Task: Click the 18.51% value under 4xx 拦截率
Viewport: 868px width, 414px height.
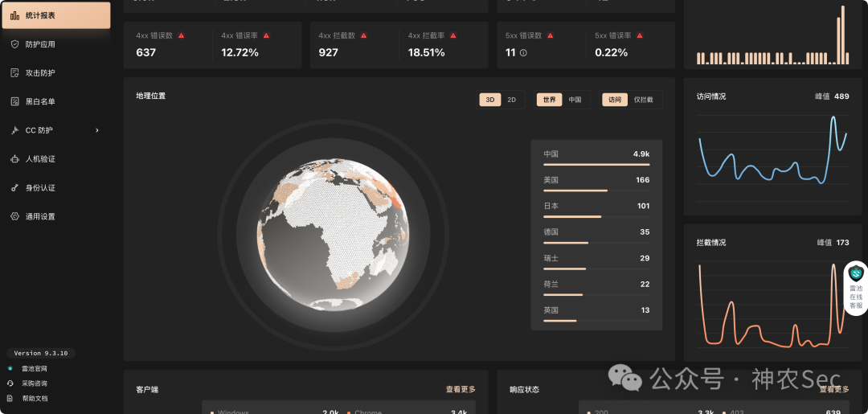Action: click(x=426, y=53)
